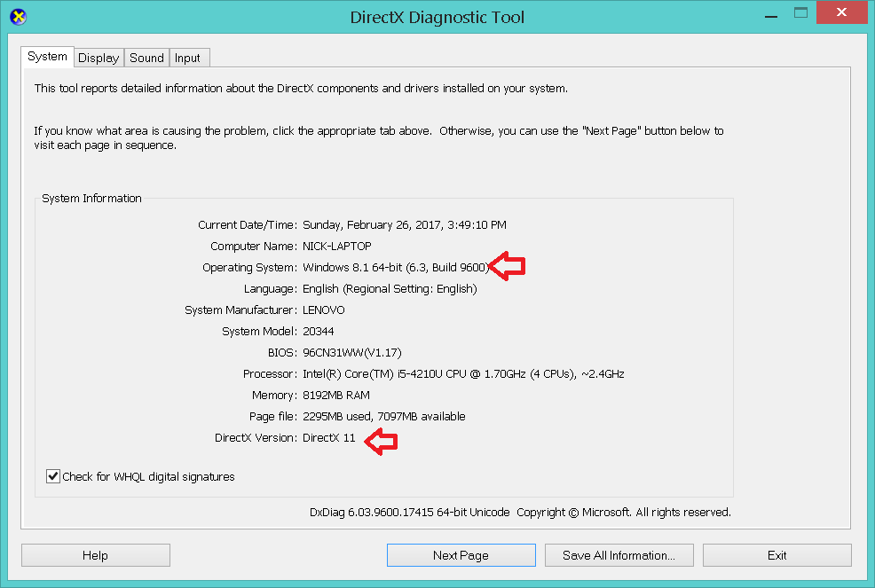This screenshot has height=588, width=875.
Task: Click the System Information group label
Action: (x=91, y=198)
